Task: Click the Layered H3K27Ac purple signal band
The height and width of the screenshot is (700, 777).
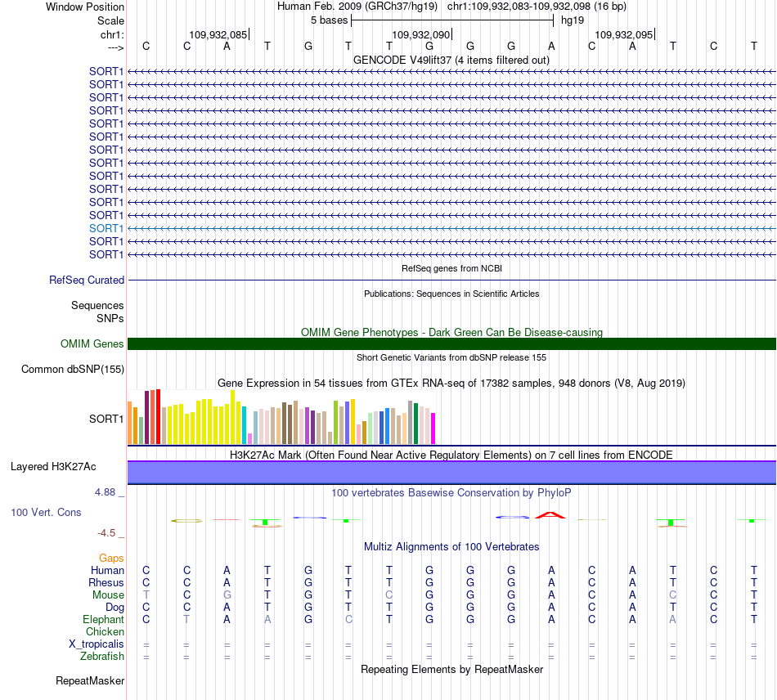Action: (x=451, y=473)
